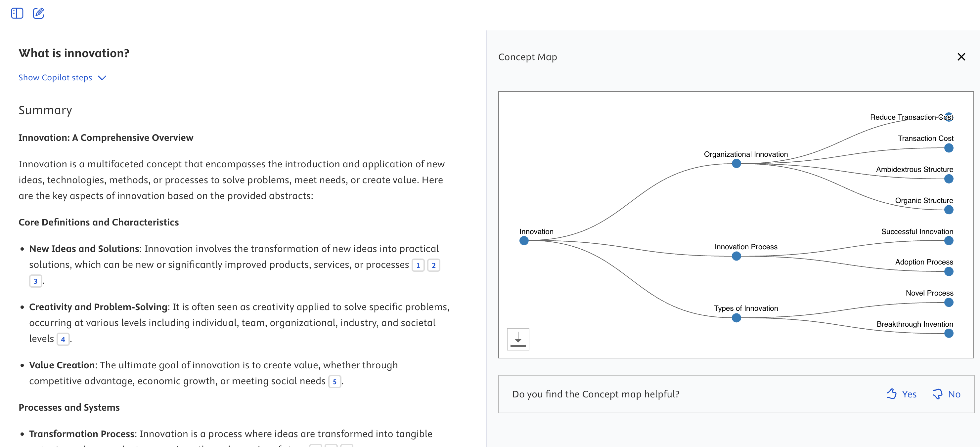This screenshot has height=447, width=980.
Task: Click the new chat compose icon
Action: pyautogui.click(x=38, y=13)
